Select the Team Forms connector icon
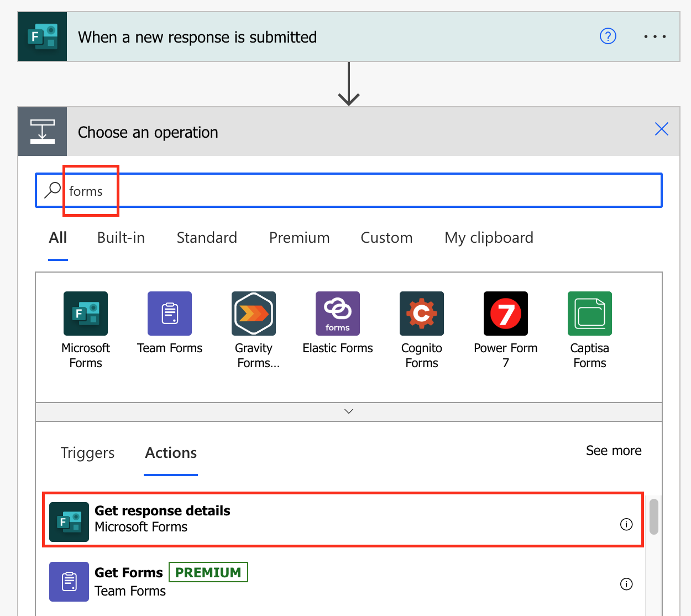Image resolution: width=691 pixels, height=616 pixels. click(x=170, y=314)
